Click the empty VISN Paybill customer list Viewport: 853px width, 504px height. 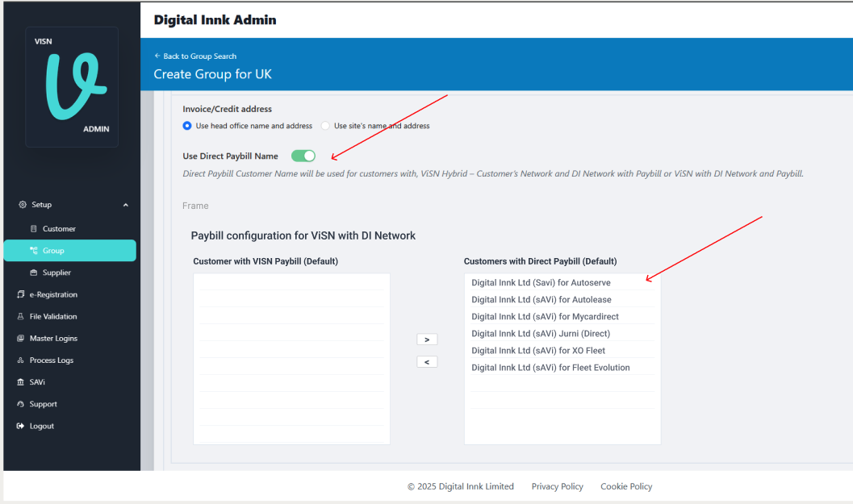pos(291,359)
